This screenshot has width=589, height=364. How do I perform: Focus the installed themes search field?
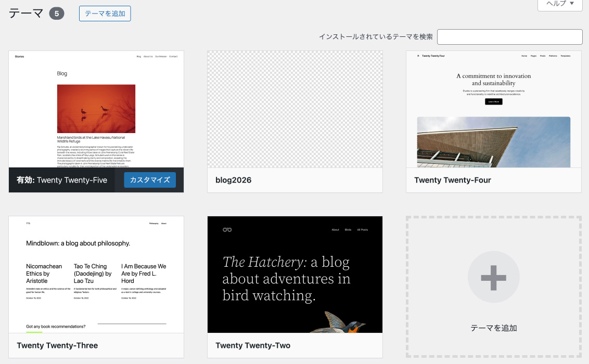pyautogui.click(x=509, y=37)
